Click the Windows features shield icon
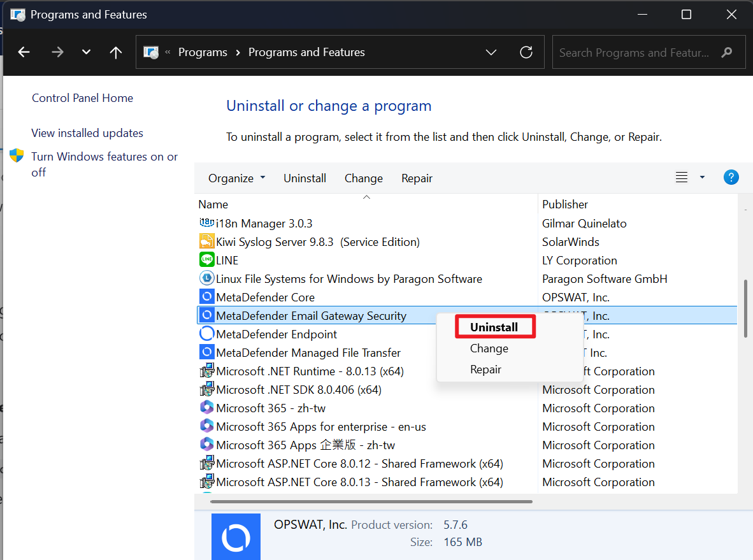 (17, 155)
